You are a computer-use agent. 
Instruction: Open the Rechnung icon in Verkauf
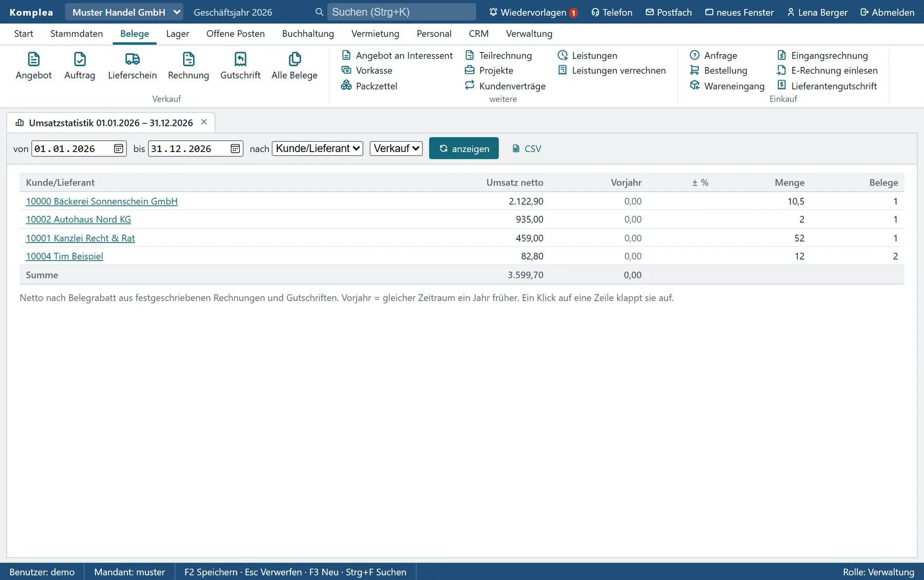pyautogui.click(x=188, y=66)
